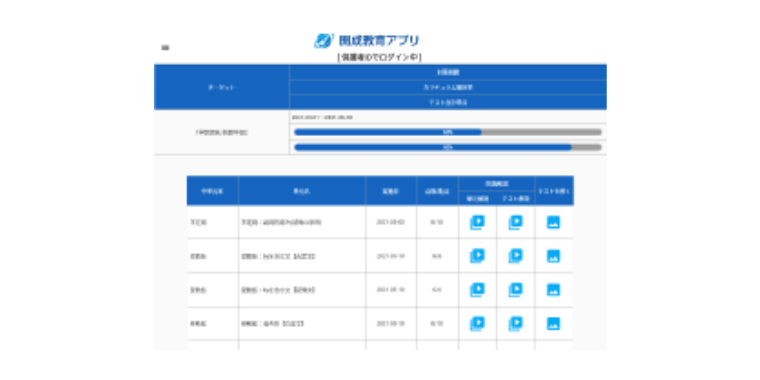
Task: Open test image icon in second row
Action: (x=554, y=256)
